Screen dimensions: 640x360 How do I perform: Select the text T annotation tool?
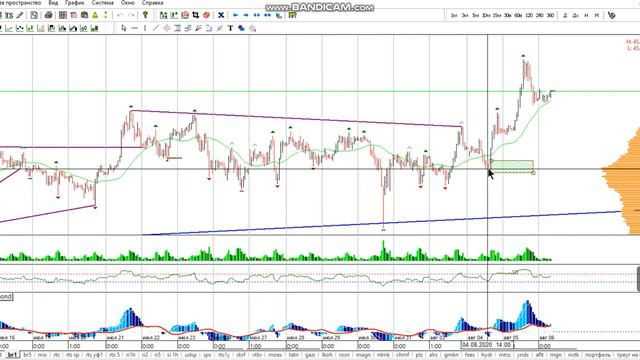click(x=230, y=28)
